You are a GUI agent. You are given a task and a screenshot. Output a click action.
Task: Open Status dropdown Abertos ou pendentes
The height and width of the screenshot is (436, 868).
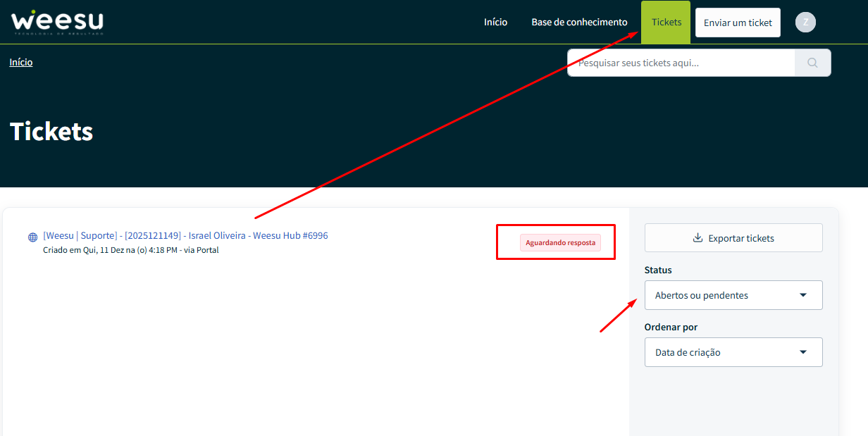(733, 295)
